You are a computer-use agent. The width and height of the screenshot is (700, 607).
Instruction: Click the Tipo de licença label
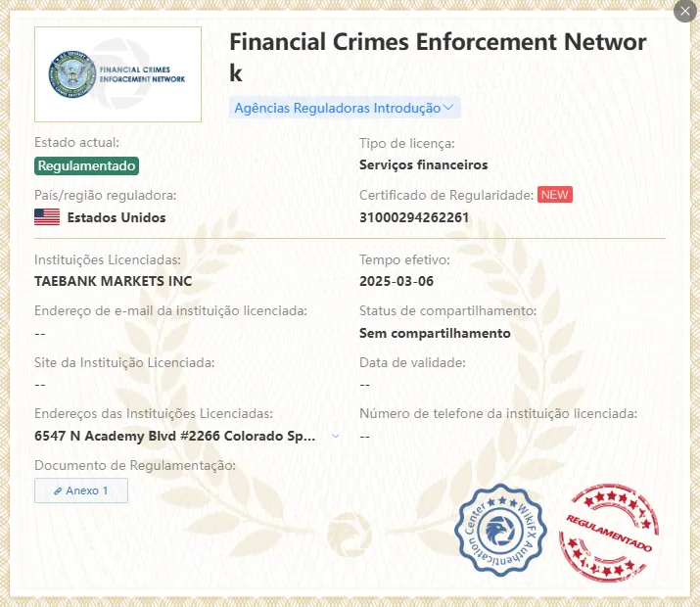click(407, 144)
